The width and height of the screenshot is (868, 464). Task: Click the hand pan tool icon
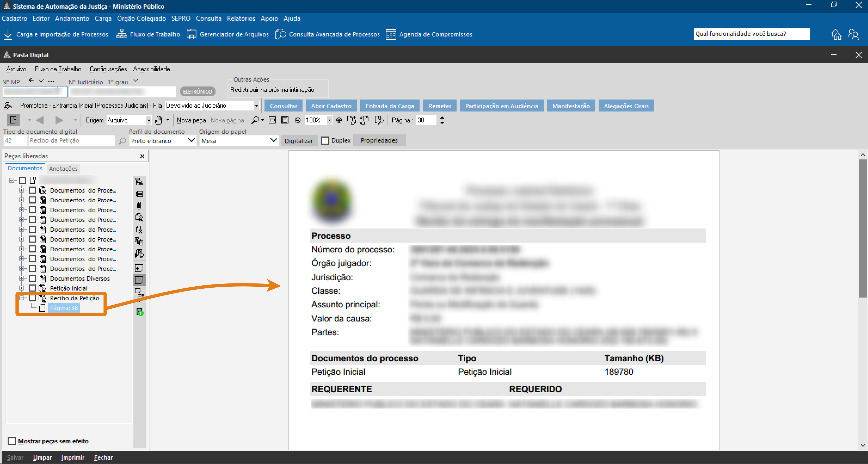158,120
